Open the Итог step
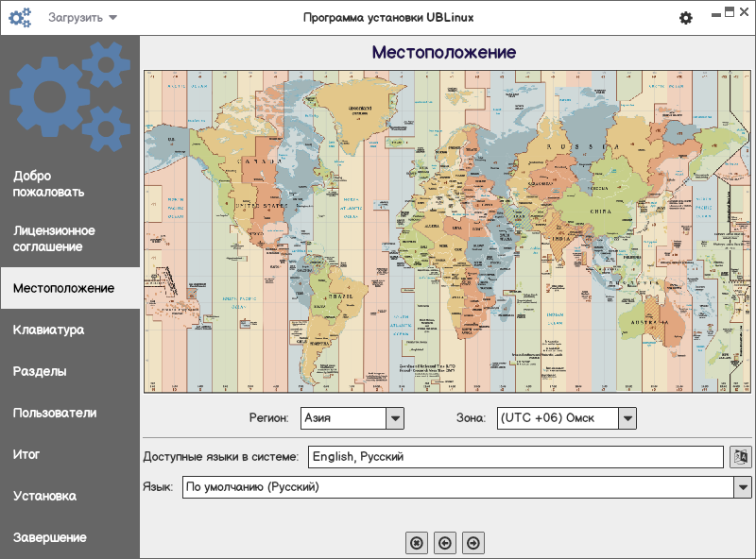Image resolution: width=756 pixels, height=559 pixels. pyautogui.click(x=70, y=454)
